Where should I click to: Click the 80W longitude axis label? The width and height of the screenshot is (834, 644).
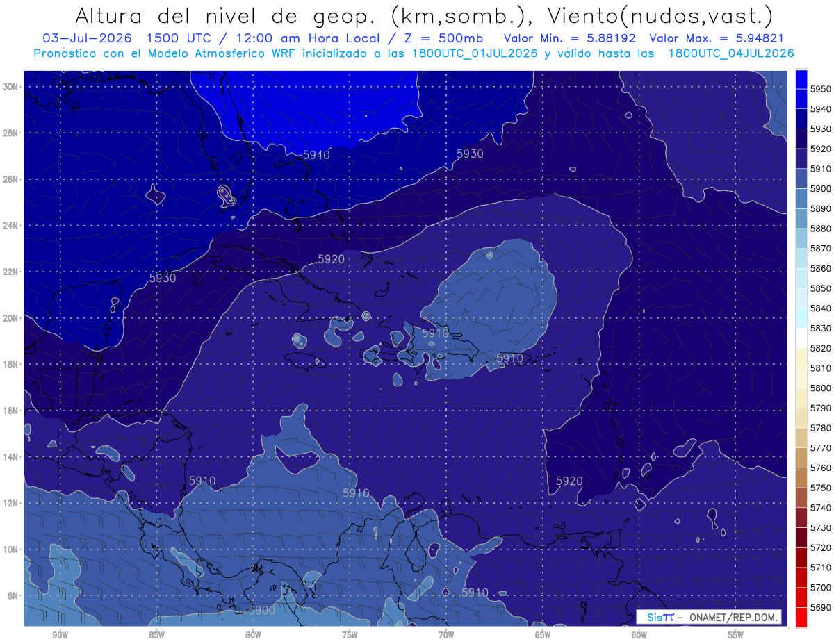(253, 635)
